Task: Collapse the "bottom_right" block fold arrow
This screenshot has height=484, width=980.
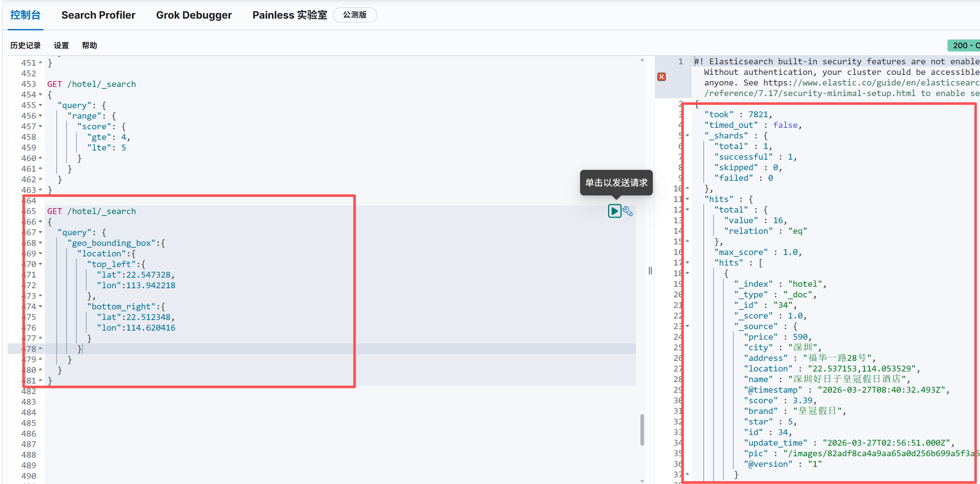Action: (40, 306)
